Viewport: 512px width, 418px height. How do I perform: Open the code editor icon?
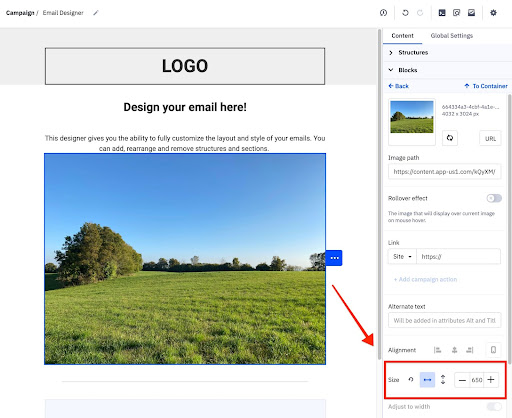[x=442, y=13]
